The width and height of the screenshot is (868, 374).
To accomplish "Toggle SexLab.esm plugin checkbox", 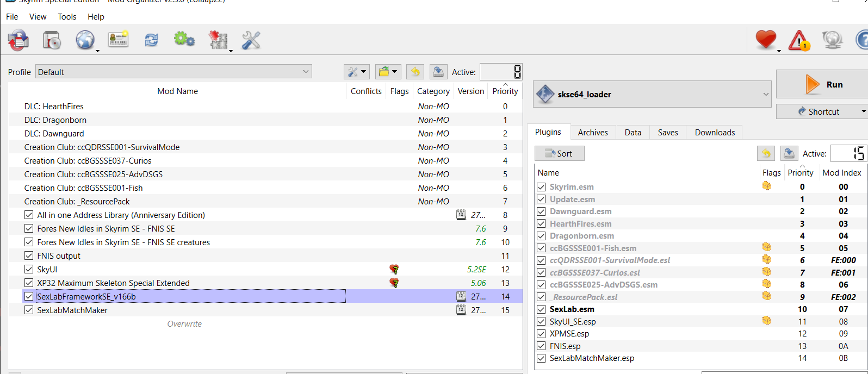I will pos(541,309).
